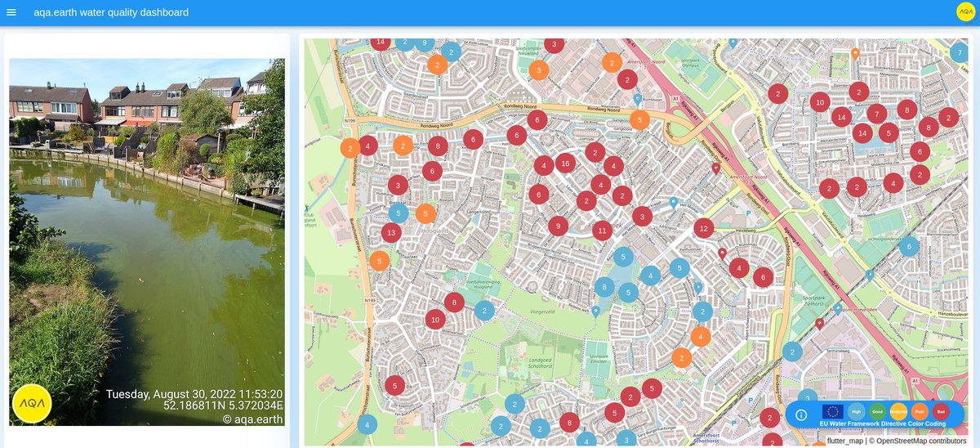This screenshot has height=448, width=980.
Task: Open the red 9 cluster marker
Action: (558, 226)
